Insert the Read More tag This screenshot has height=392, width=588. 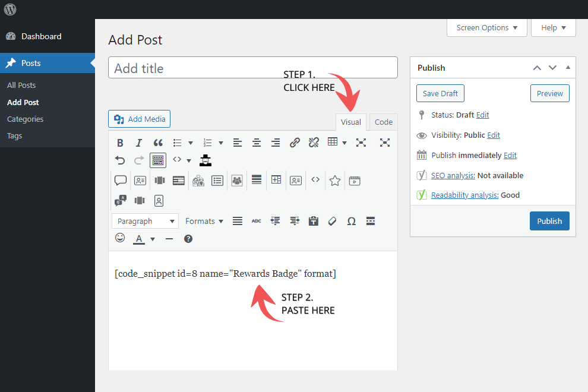click(371, 221)
